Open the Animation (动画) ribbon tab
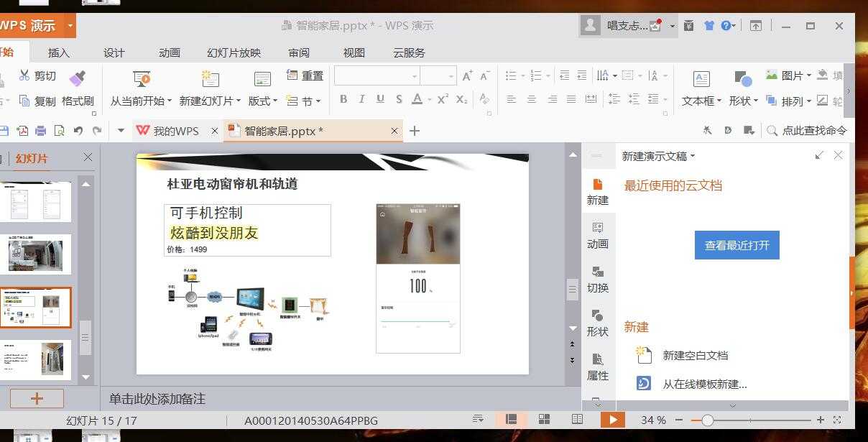 click(x=170, y=52)
